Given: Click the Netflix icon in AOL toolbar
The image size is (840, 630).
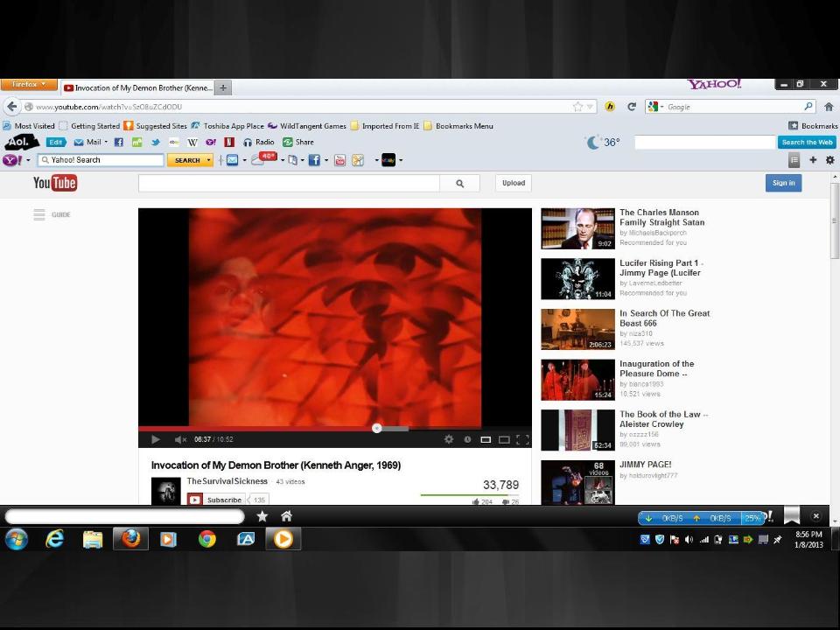Looking at the screenshot, I should click(x=229, y=142).
